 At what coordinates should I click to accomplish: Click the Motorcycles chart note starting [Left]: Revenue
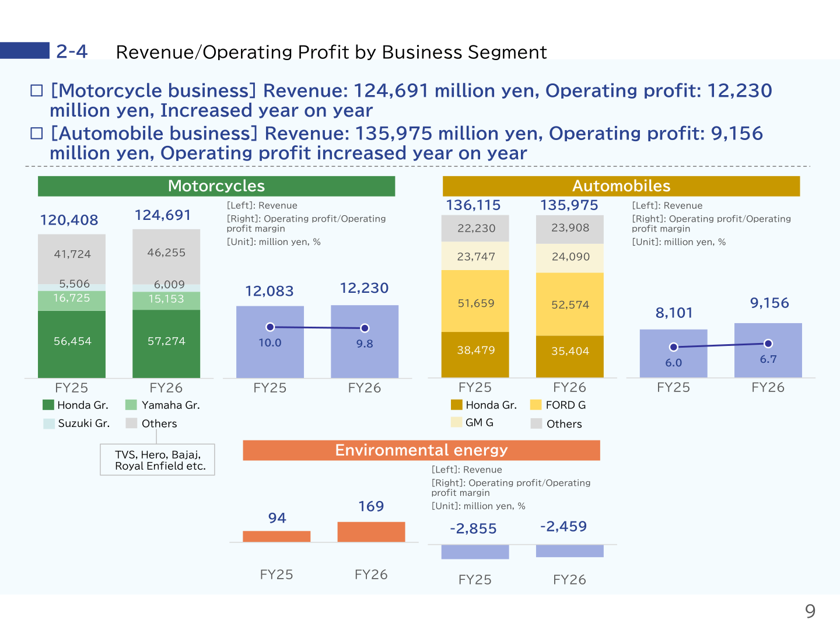point(306,223)
